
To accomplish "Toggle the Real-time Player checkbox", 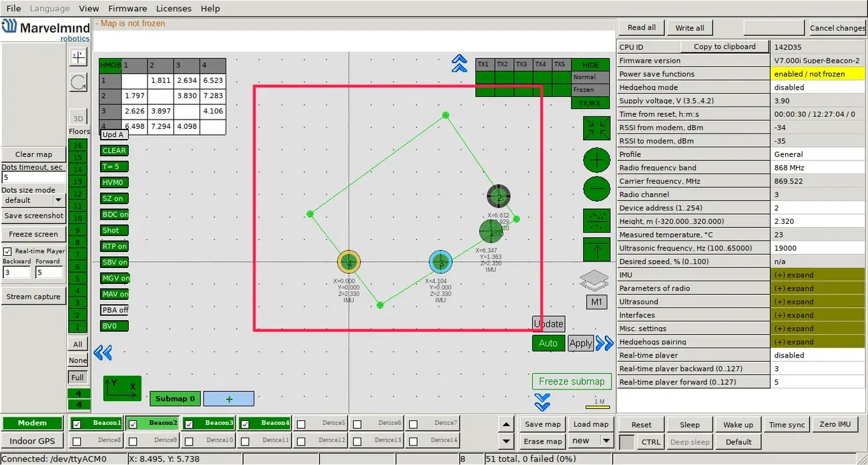I will pyautogui.click(x=8, y=251).
